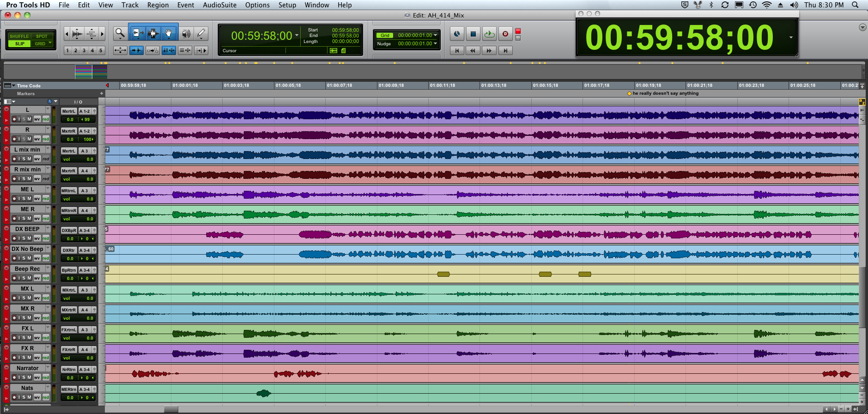868x414 pixels.
Task: Click the audio zoom waveform button
Action: point(77,34)
